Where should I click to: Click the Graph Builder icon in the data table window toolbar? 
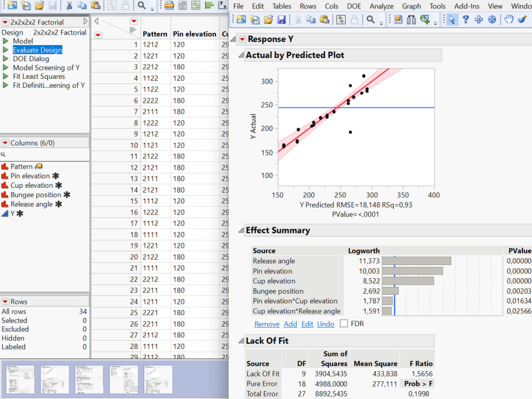pos(196,5)
